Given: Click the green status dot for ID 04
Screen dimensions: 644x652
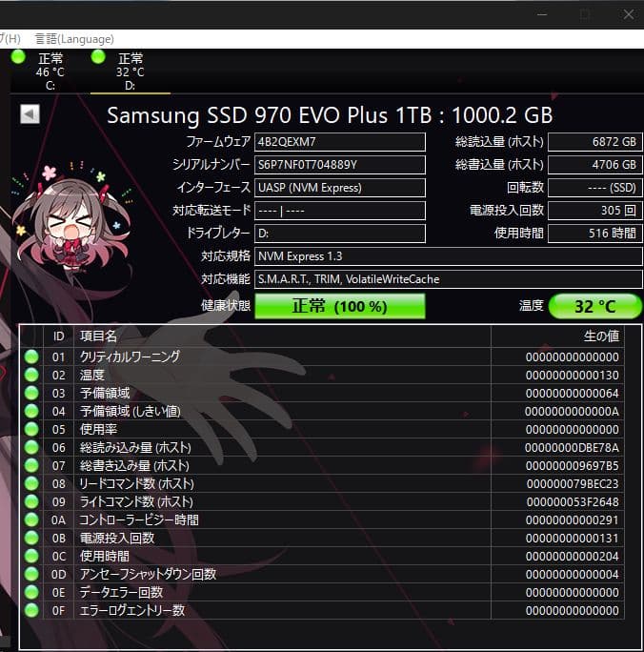Looking at the screenshot, I should [31, 411].
